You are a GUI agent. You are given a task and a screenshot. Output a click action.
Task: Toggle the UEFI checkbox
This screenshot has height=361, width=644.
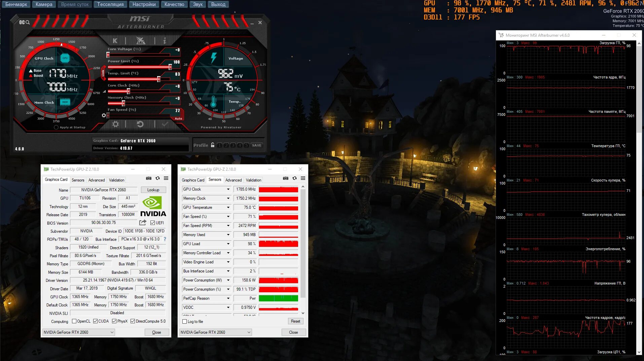click(153, 223)
